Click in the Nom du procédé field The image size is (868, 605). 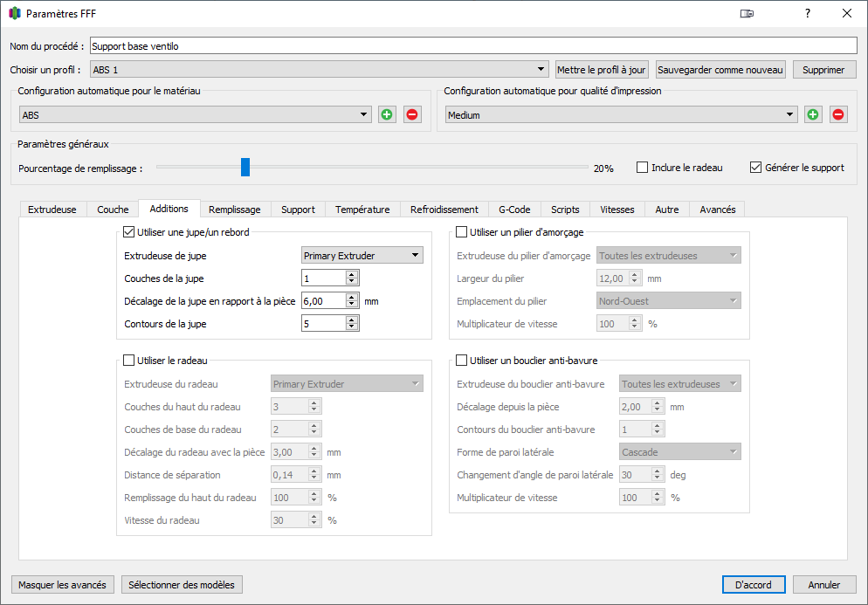(473, 46)
